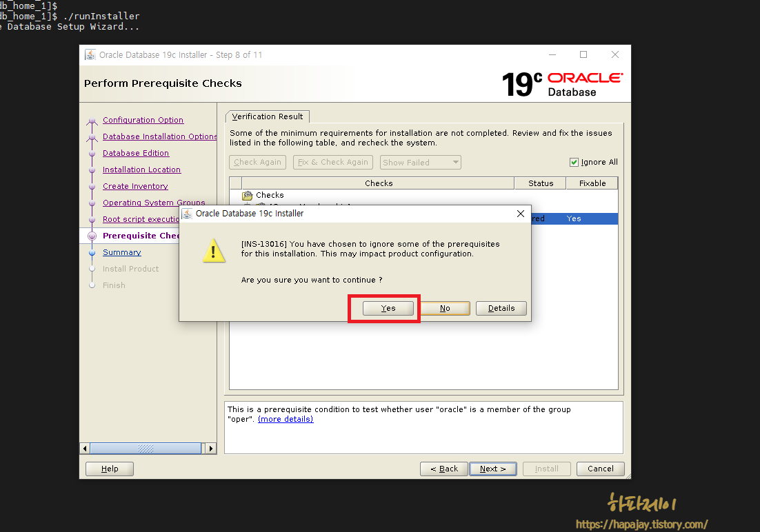This screenshot has height=532, width=760.
Task: Click the Checks column header
Action: pyautogui.click(x=379, y=183)
